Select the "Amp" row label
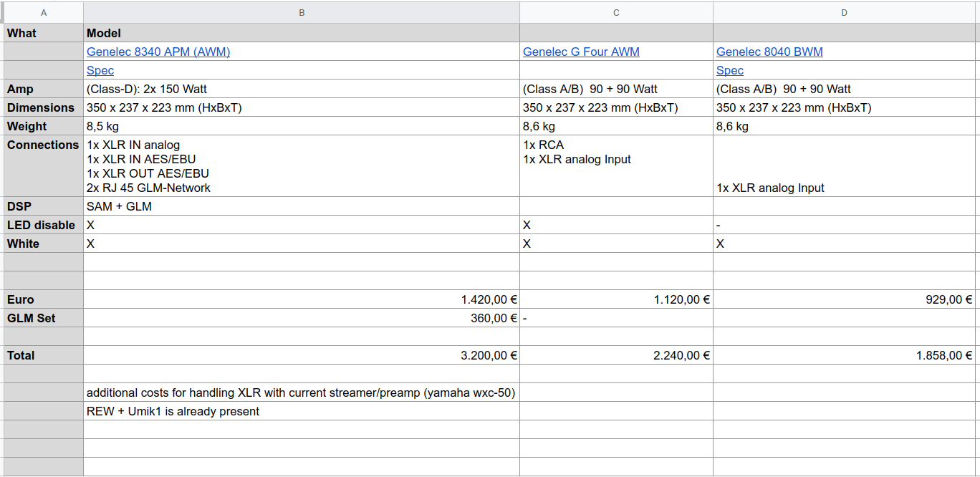Screen dimensions: 980x477 44,89
